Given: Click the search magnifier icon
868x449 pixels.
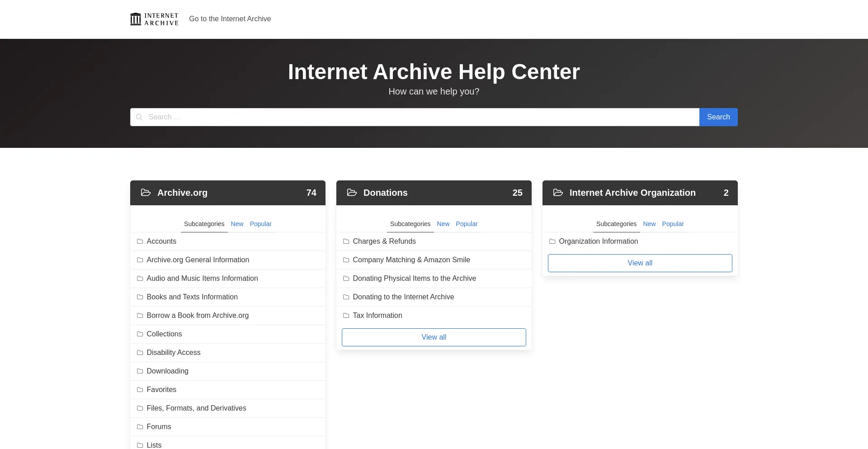Looking at the screenshot, I should pos(139,117).
